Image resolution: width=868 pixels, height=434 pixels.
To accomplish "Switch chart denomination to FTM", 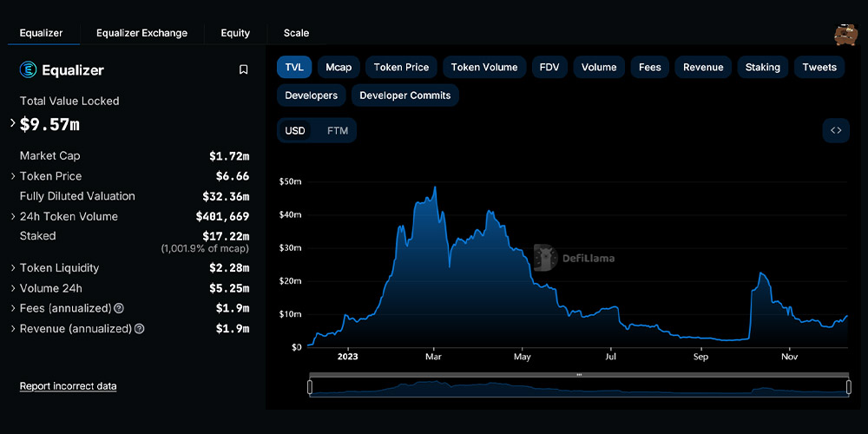I will [x=338, y=131].
